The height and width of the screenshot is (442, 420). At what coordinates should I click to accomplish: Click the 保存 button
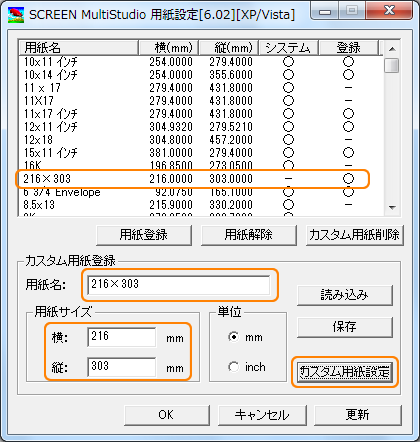[345, 327]
